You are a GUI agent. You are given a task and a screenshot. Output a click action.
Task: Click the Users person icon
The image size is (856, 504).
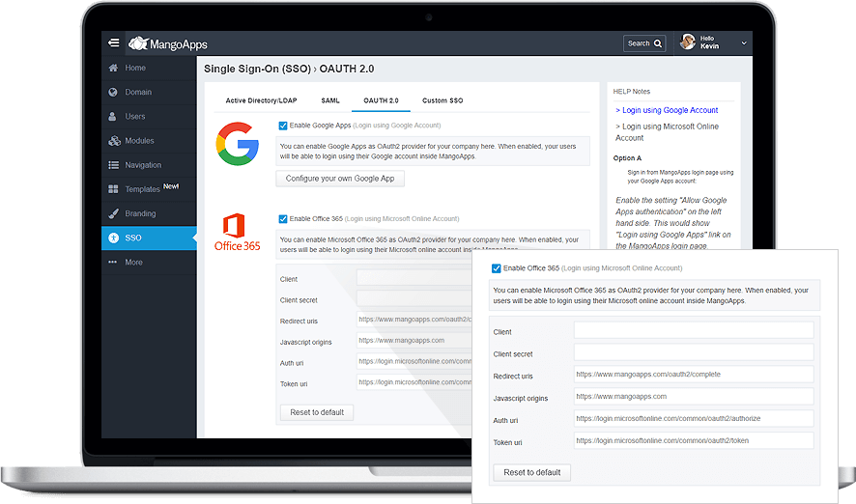pyautogui.click(x=112, y=116)
